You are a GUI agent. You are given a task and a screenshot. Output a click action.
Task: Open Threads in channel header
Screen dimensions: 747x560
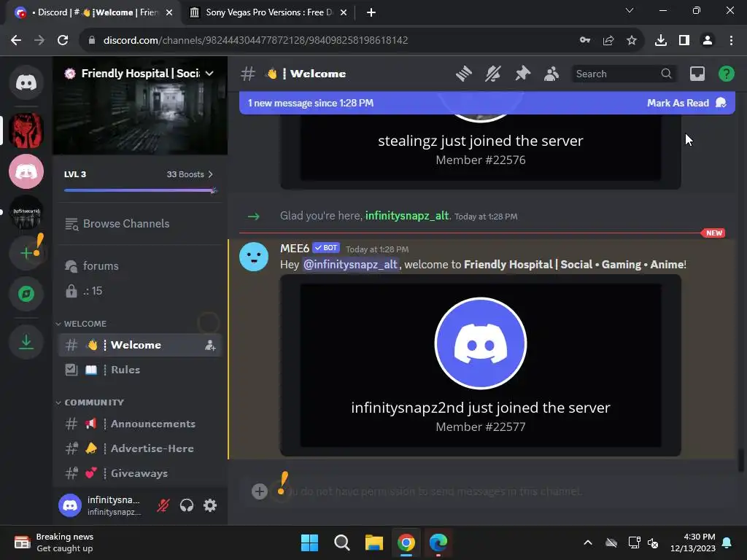click(463, 74)
